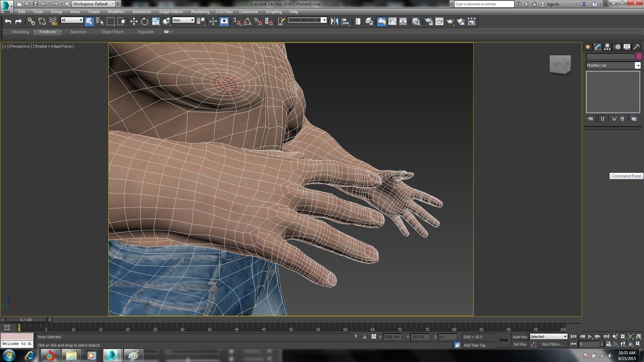Image resolution: width=644 pixels, height=362 pixels.
Task: Open the Modifier List dropdown
Action: [638, 65]
